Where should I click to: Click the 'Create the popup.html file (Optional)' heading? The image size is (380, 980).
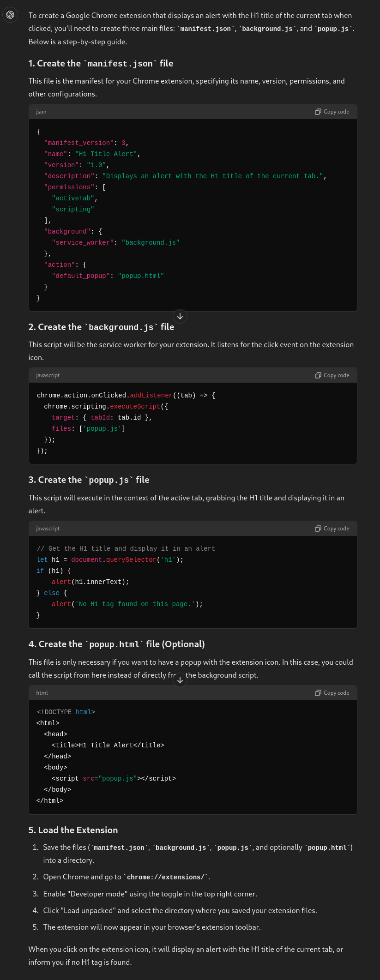(116, 644)
